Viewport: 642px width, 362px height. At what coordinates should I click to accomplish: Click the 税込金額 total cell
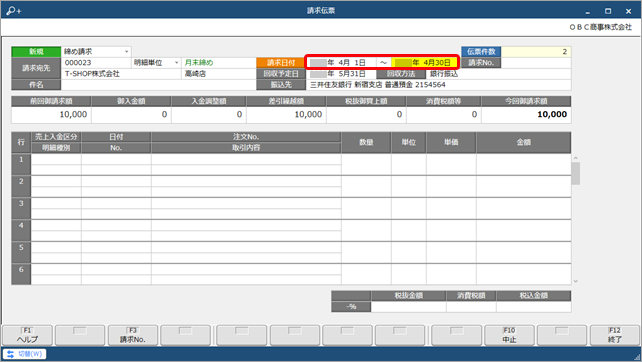(533, 307)
